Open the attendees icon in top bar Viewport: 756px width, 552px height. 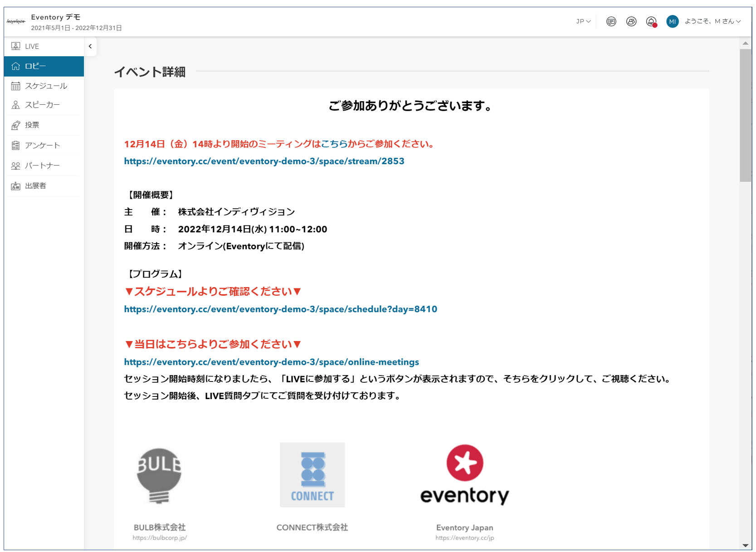(631, 21)
